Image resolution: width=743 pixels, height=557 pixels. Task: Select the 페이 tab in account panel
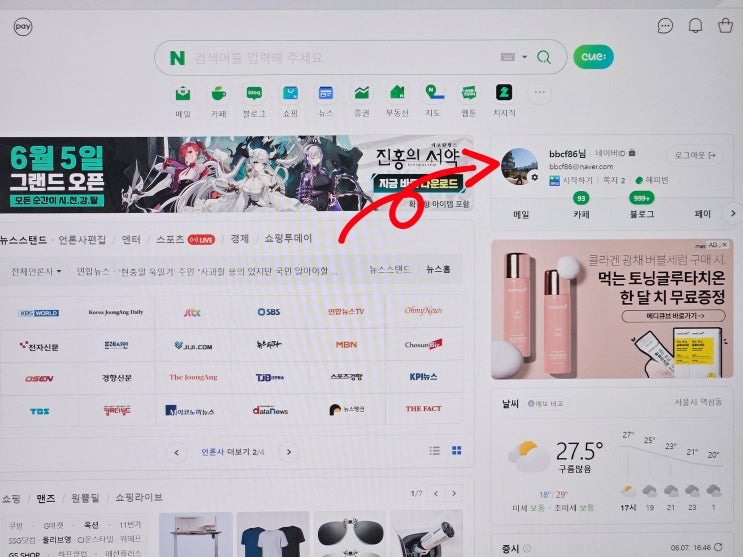[x=702, y=214]
